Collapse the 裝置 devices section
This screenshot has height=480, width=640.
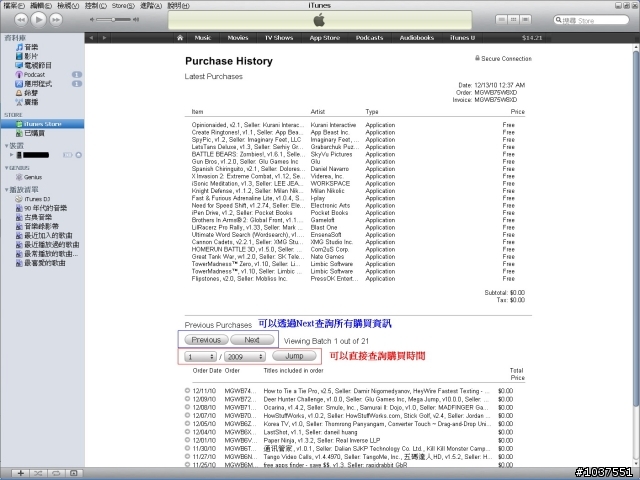(7, 146)
